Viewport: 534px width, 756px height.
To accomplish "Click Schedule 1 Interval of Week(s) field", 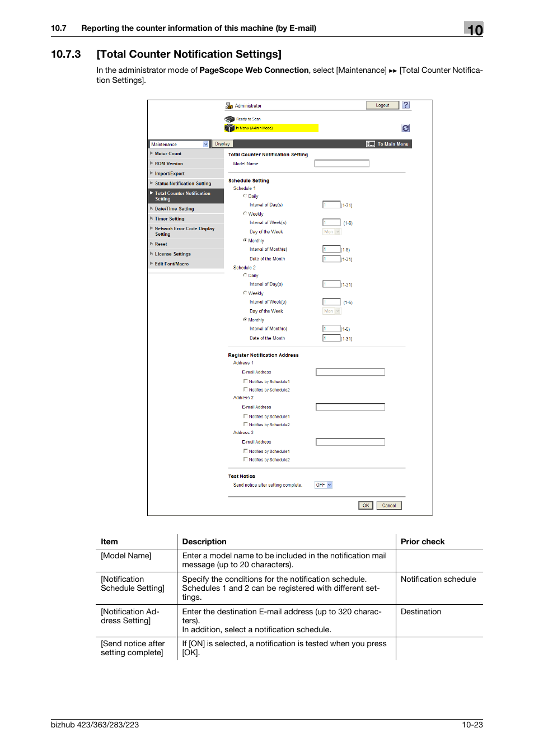I will click(331, 222).
